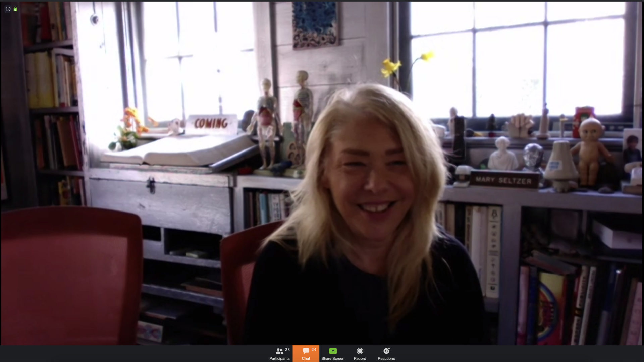Select the Record circle icon
Image resolution: width=644 pixels, height=362 pixels.
tap(360, 351)
